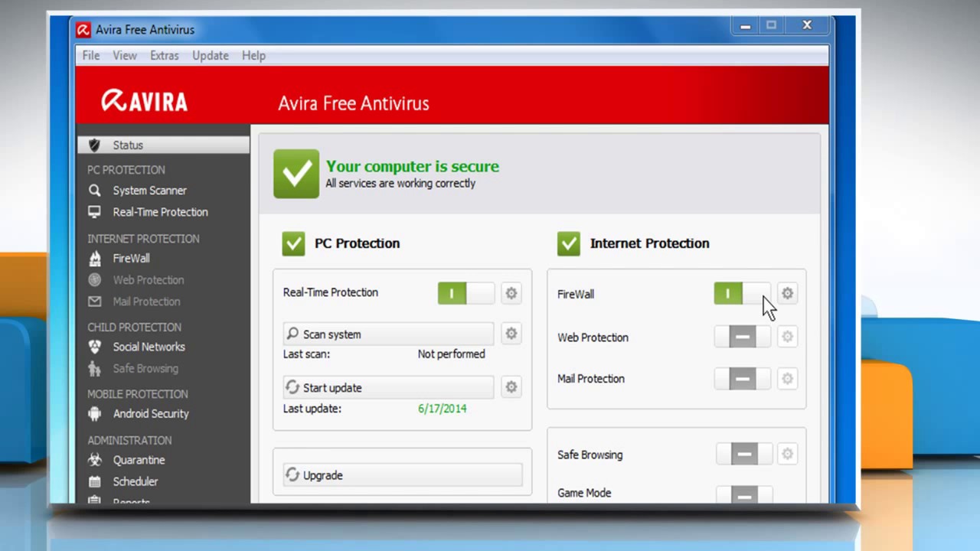The width and height of the screenshot is (980, 551).
Task: Click the Internet Protection green checkmark
Action: click(x=569, y=243)
